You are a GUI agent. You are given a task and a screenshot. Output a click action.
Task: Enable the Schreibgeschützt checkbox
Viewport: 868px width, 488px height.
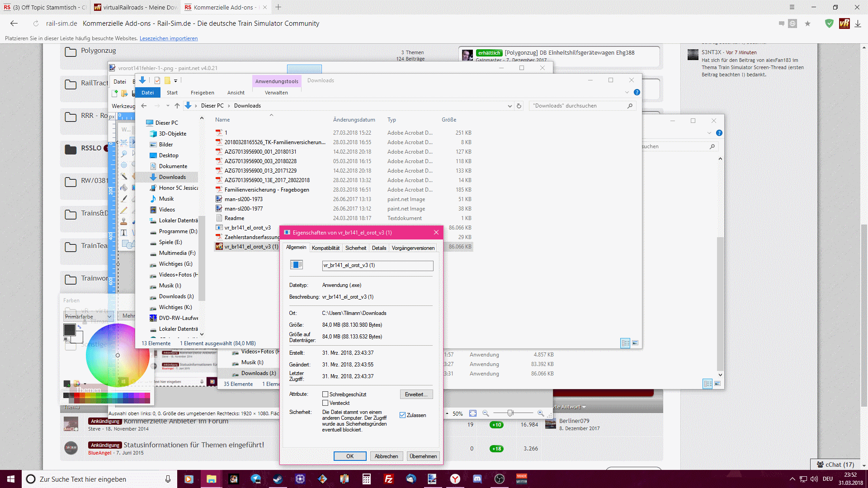click(x=325, y=394)
